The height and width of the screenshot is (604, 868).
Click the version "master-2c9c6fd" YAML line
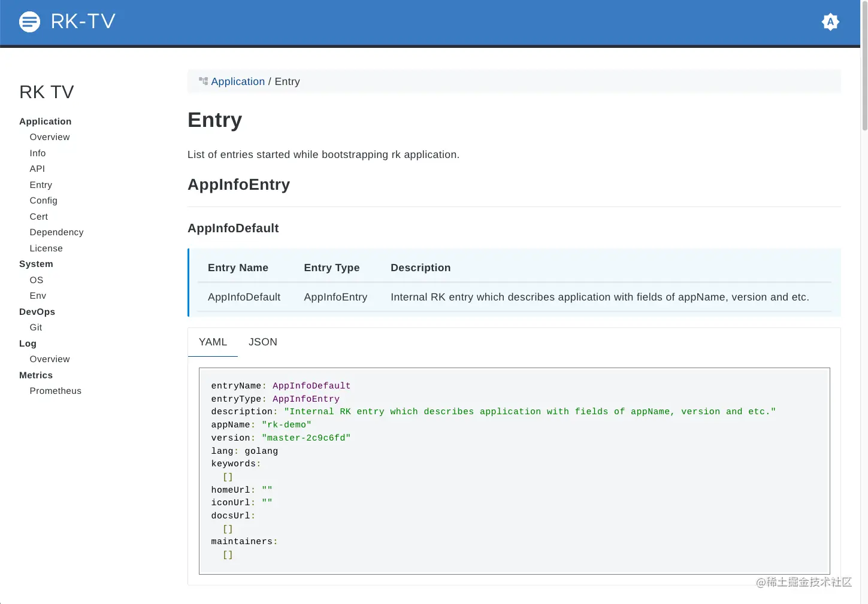(281, 438)
